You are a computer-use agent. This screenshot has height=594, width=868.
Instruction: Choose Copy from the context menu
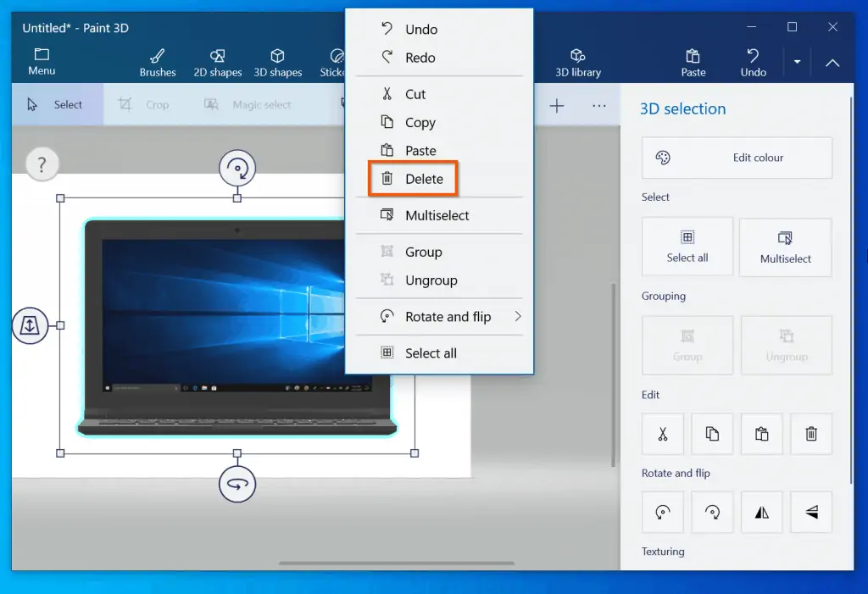click(x=420, y=123)
